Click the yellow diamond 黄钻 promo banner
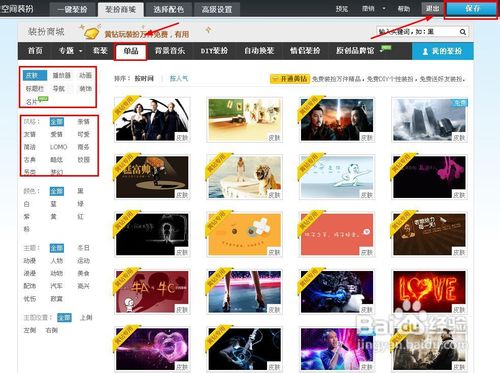 pos(136,32)
